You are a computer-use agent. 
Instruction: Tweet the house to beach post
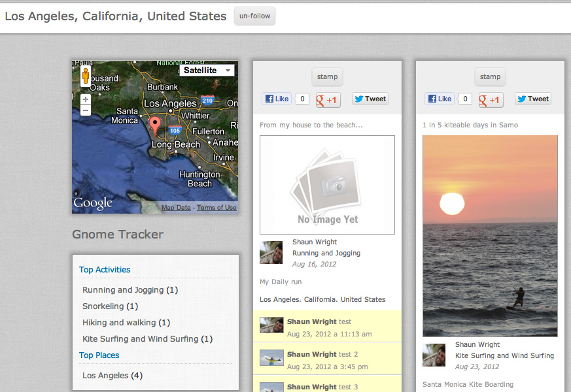tap(370, 99)
